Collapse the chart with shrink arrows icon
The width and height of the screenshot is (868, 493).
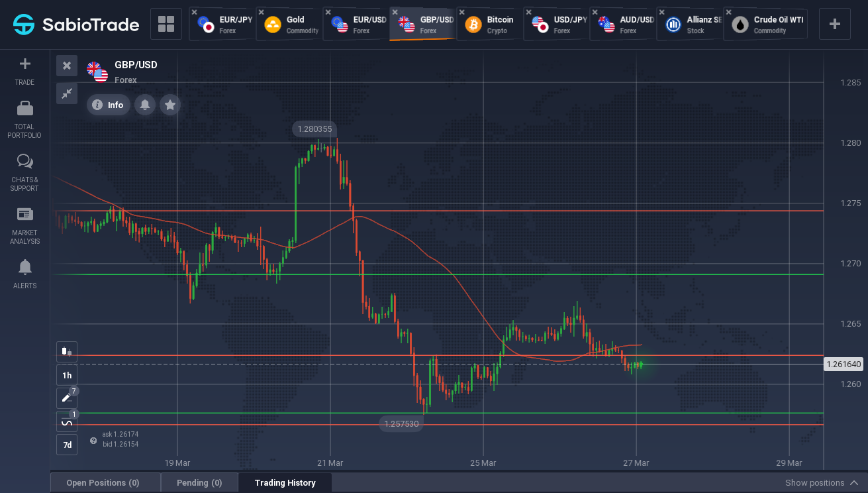(x=67, y=93)
